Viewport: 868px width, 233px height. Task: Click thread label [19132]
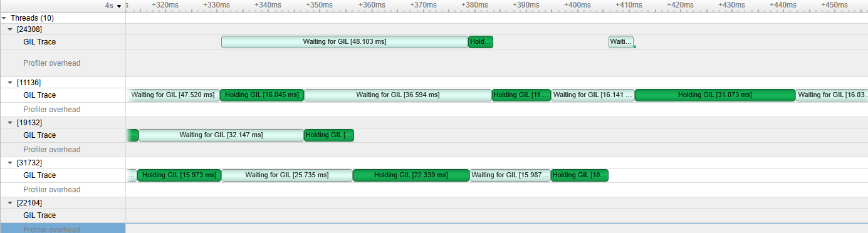[29, 122]
